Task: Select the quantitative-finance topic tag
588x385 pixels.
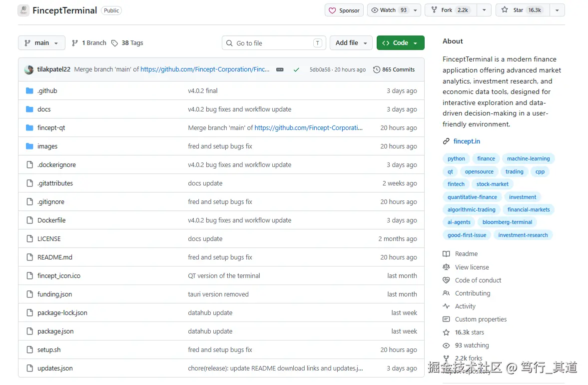Action: point(472,197)
